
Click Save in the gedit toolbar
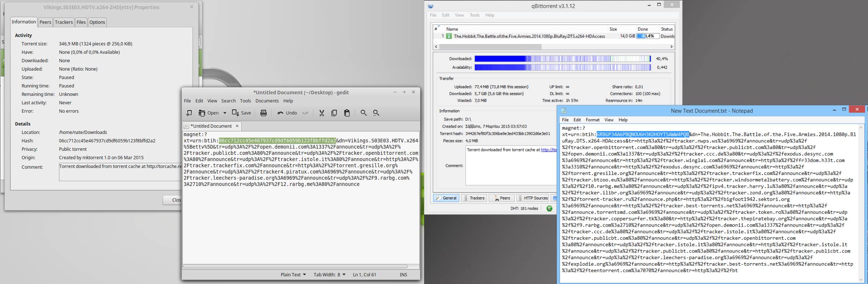click(x=242, y=113)
